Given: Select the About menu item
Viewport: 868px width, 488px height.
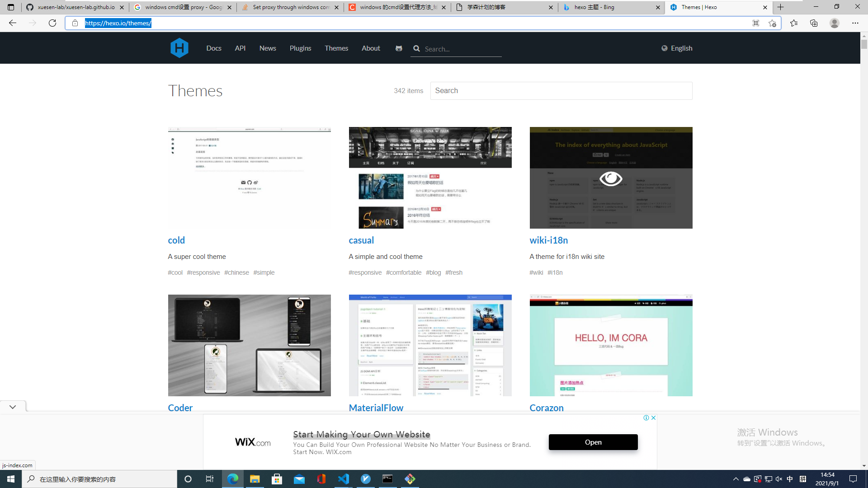Looking at the screenshot, I should [x=370, y=48].
